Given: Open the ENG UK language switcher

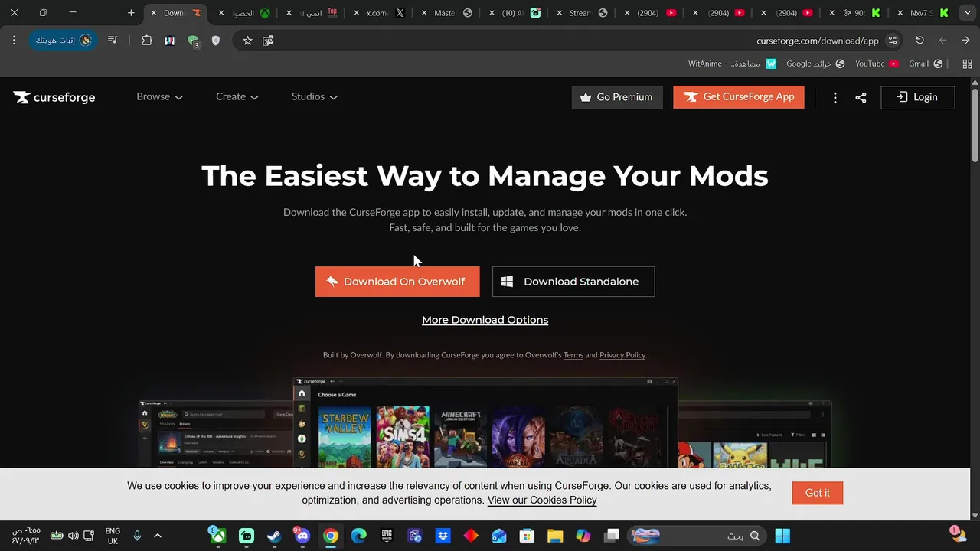Looking at the screenshot, I should (x=113, y=536).
